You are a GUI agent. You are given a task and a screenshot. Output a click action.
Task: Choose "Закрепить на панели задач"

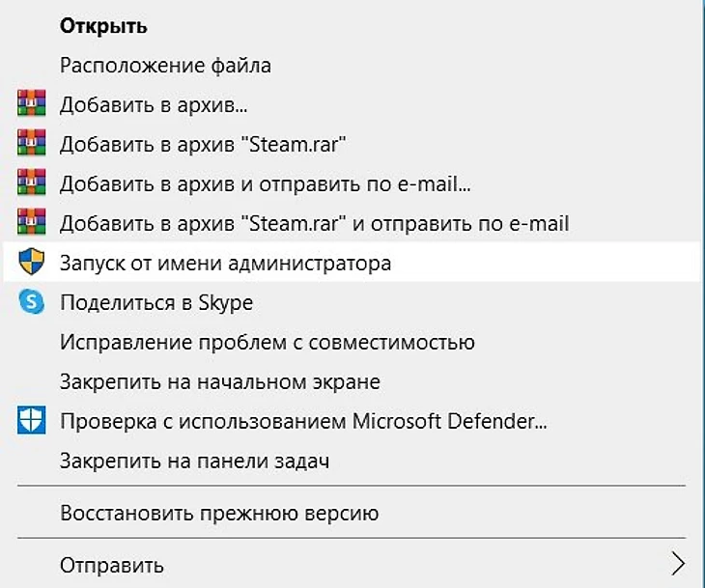[x=194, y=462]
